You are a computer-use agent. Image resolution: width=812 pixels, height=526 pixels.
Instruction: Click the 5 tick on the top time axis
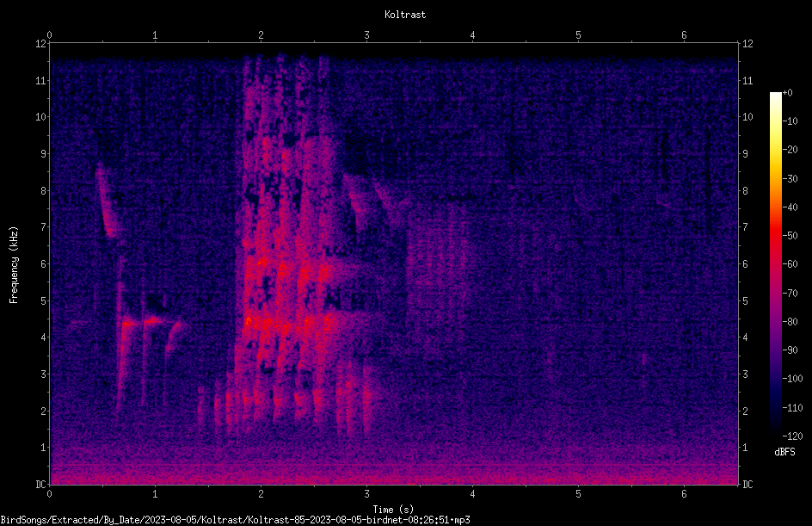[x=578, y=35]
